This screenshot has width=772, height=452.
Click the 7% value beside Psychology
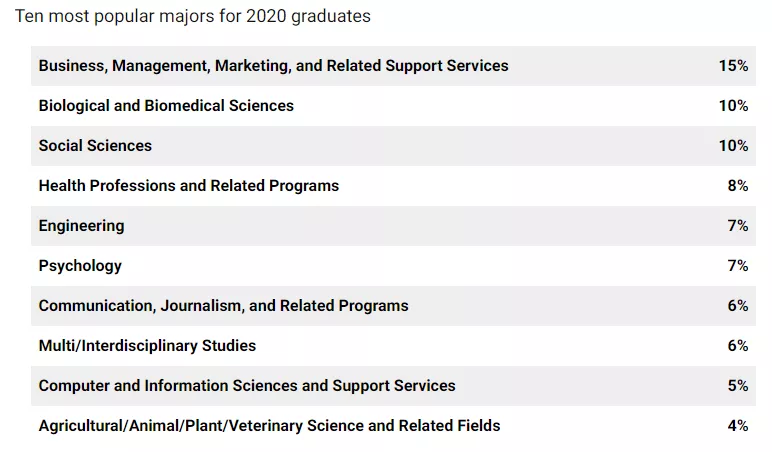tap(738, 266)
